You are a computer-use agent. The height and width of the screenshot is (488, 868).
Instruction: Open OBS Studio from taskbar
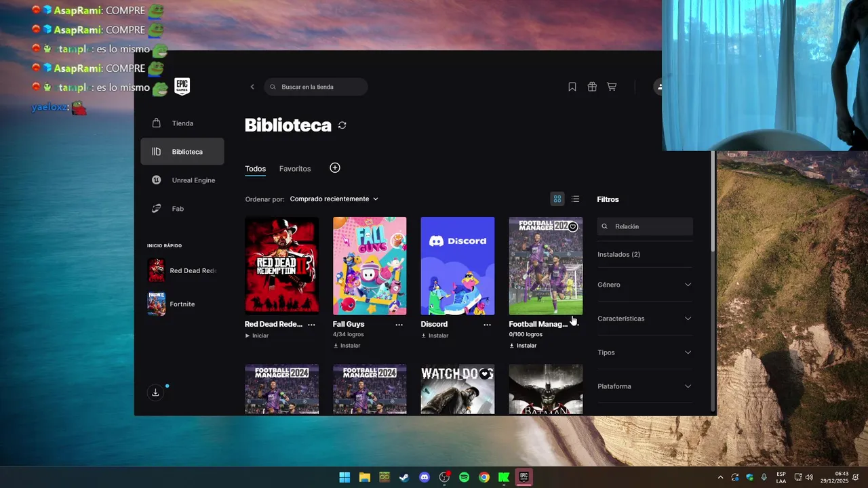point(444,477)
